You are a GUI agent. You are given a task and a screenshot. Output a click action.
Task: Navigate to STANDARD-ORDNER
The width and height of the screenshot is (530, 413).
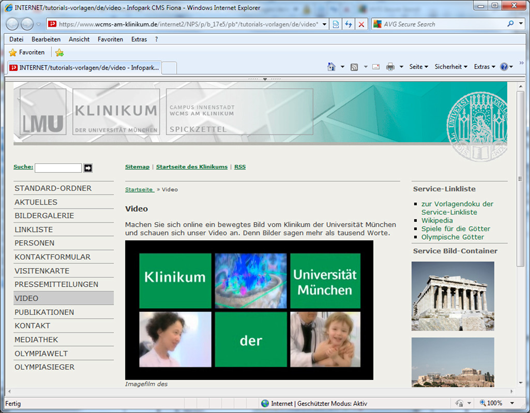coord(64,188)
